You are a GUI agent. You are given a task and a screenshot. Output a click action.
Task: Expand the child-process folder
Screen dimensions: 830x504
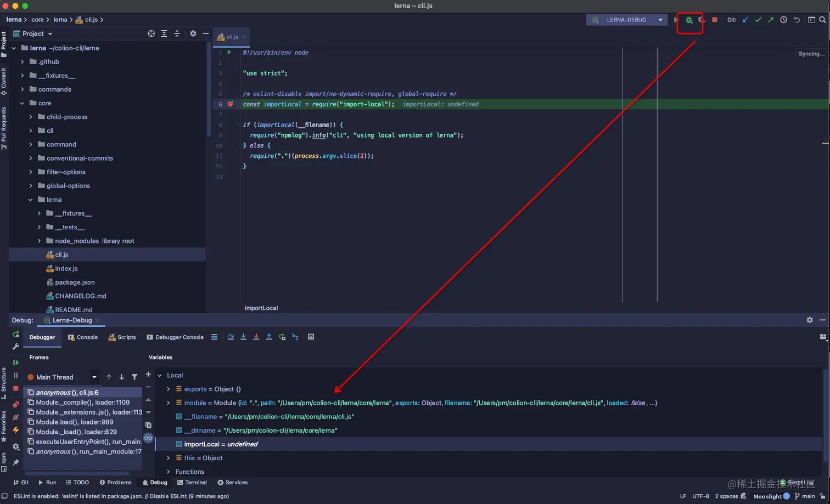(x=31, y=117)
